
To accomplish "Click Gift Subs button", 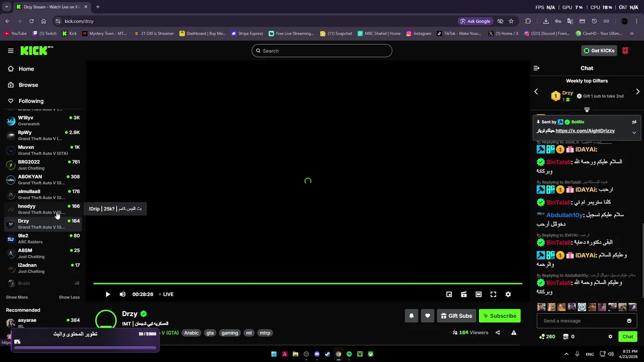I will point(456,316).
